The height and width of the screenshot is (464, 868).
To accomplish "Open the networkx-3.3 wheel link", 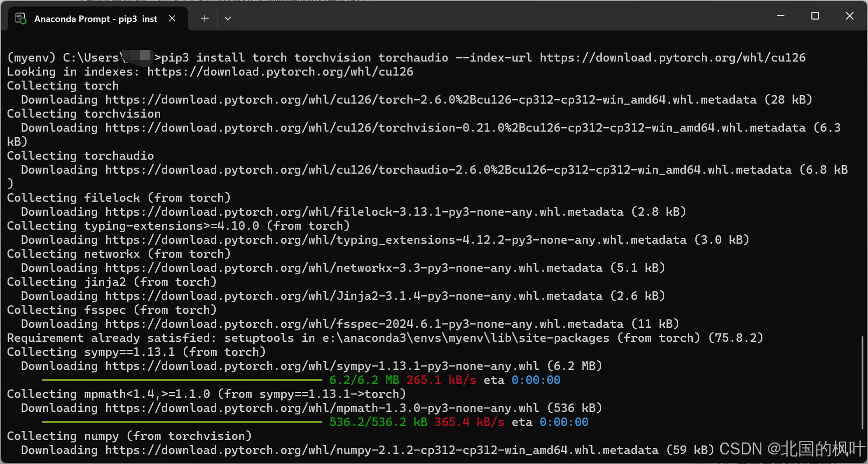I will (350, 268).
